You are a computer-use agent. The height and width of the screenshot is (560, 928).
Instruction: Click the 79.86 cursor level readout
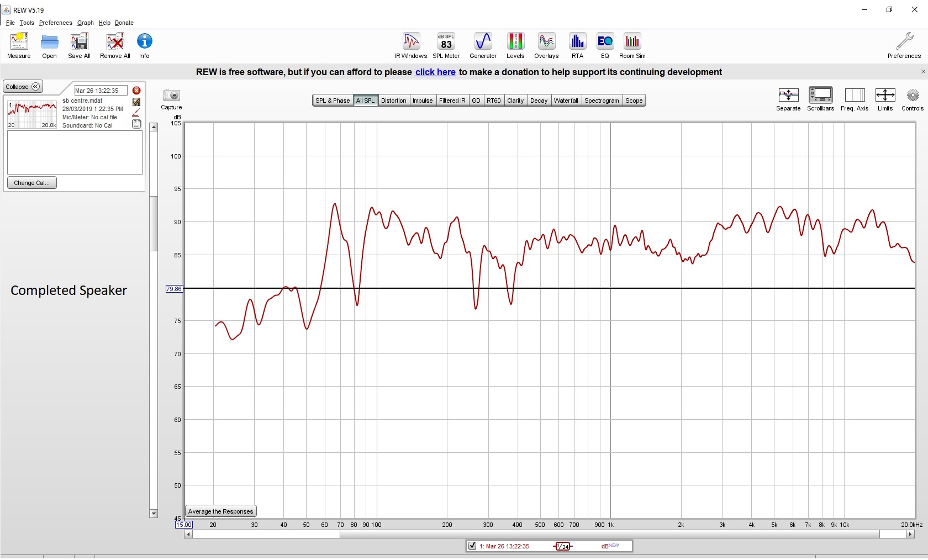point(174,289)
